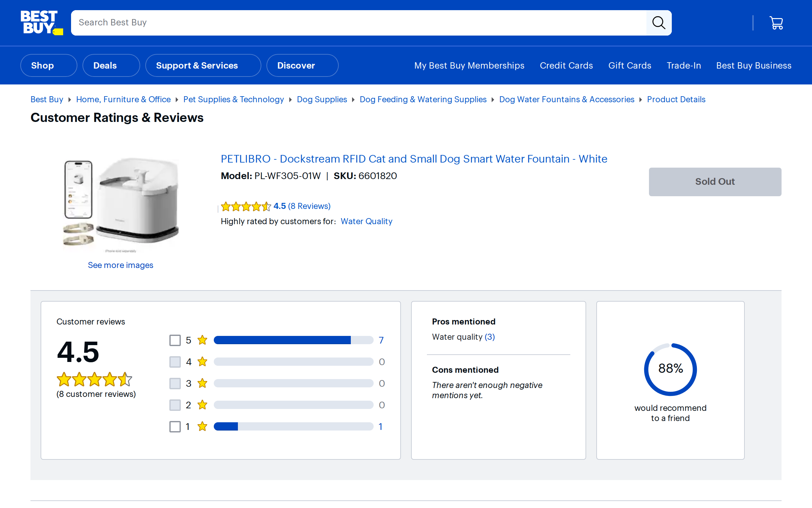812x508 pixels.
Task: Click star icon in 3-star row
Action: coord(202,383)
